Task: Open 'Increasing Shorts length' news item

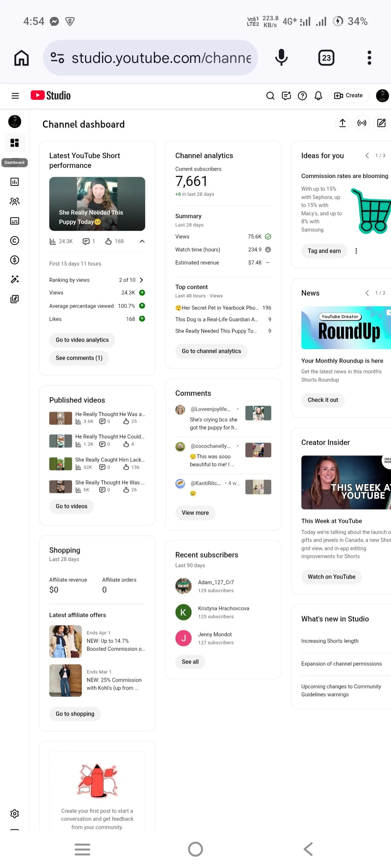Action: pyautogui.click(x=330, y=641)
